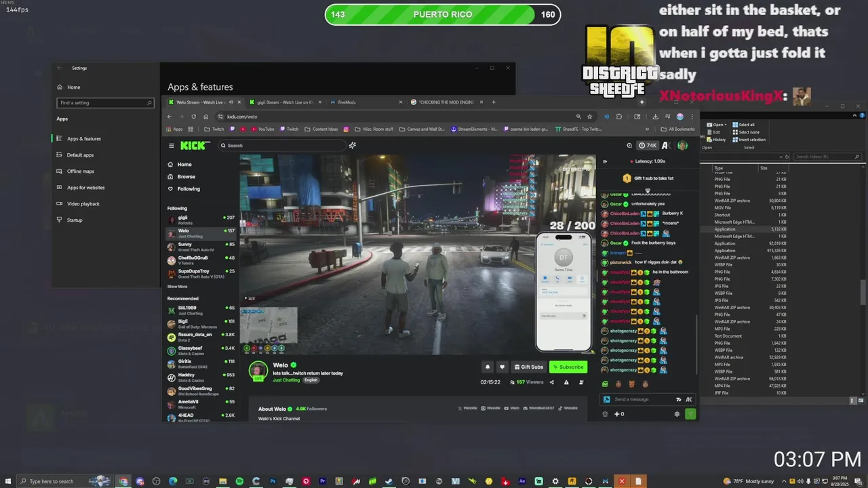Click the Welo streamer avatar
Image resolution: width=868 pixels, height=488 pixels.
(x=258, y=371)
